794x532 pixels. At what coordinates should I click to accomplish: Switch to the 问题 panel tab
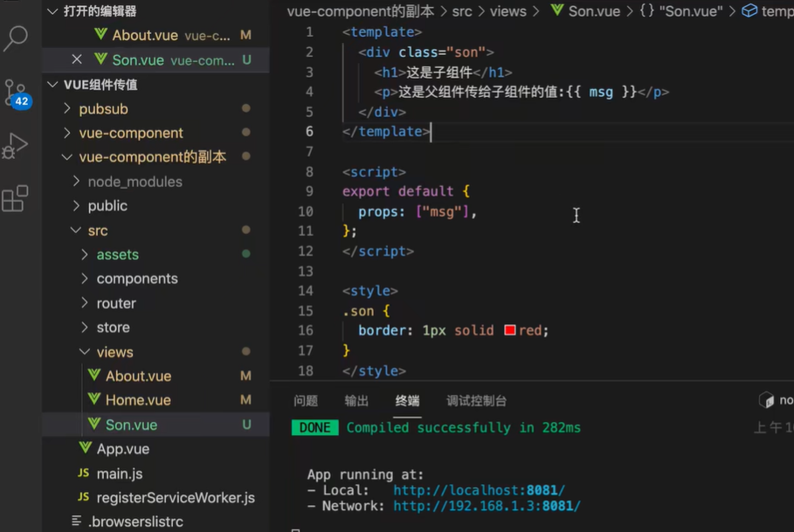306,401
